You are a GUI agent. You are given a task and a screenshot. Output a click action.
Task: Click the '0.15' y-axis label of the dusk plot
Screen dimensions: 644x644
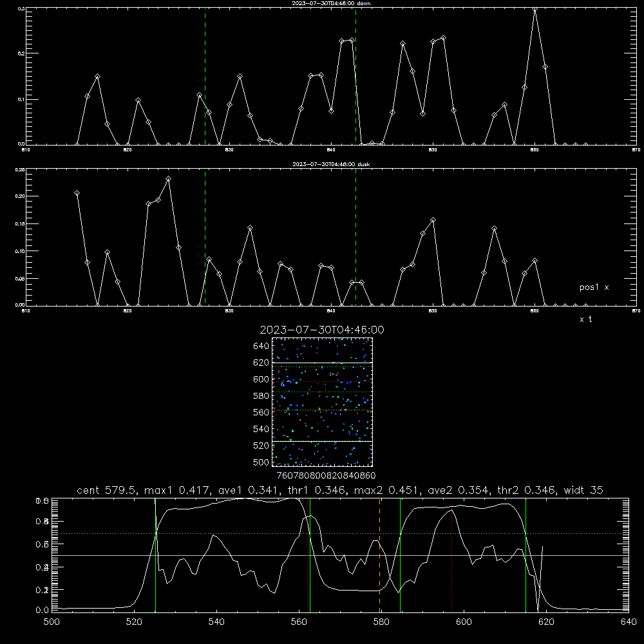click(20, 224)
